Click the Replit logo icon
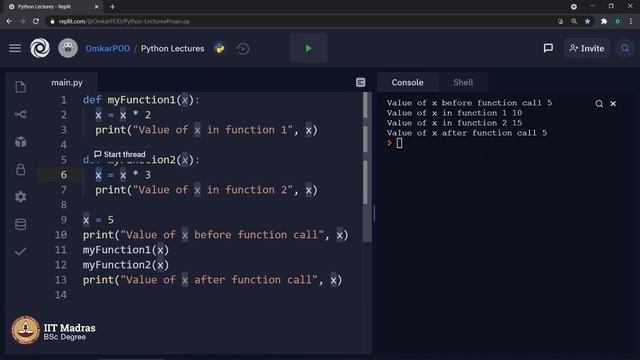Image resolution: width=640 pixels, height=360 pixels. 40,48
